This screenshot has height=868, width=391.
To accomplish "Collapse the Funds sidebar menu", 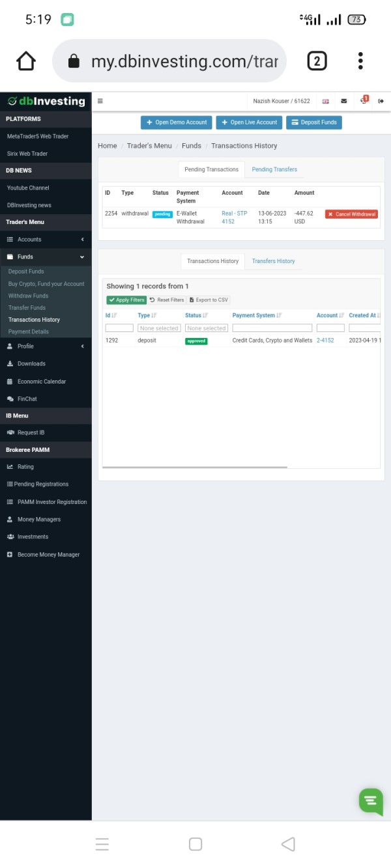I will coord(46,257).
